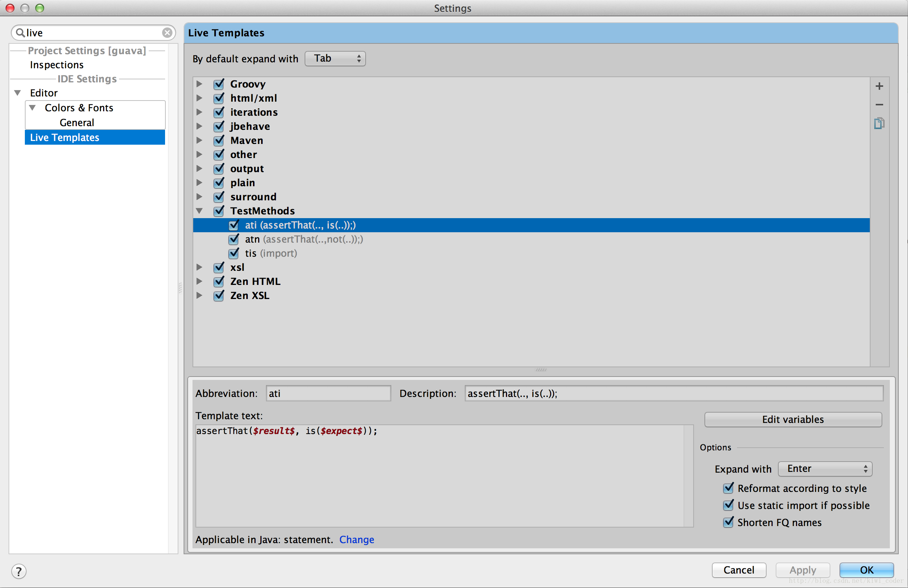Click the minus icon to remove template
Viewport: 908px width, 588px height.
(879, 105)
